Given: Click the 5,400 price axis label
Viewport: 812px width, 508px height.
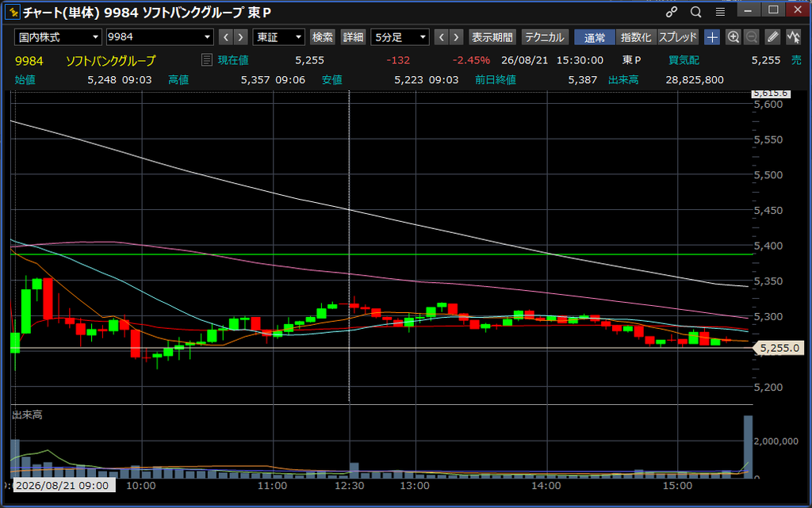Looking at the screenshot, I should (x=768, y=246).
